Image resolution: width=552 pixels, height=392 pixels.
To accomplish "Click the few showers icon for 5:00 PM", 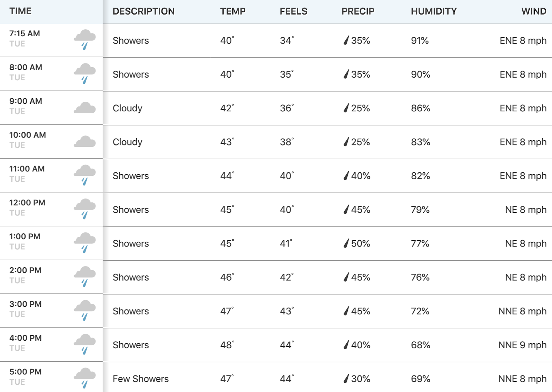I will point(85,378).
